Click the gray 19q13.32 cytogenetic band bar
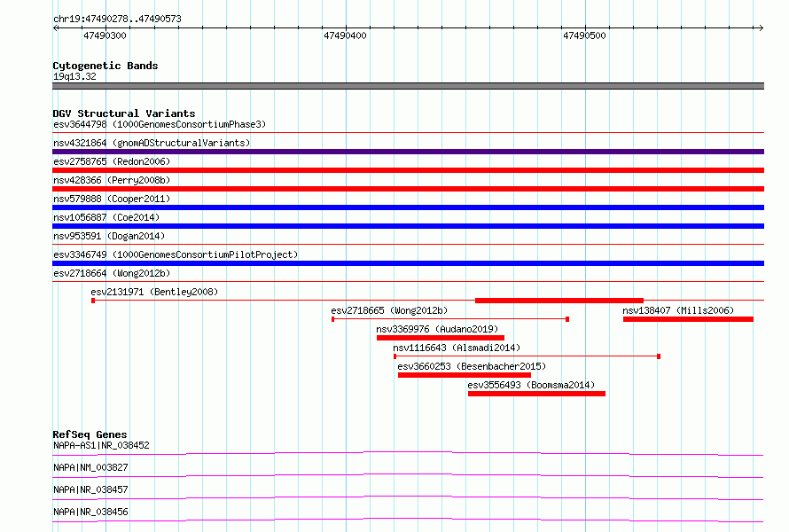This screenshot has width=789, height=532. click(408, 86)
